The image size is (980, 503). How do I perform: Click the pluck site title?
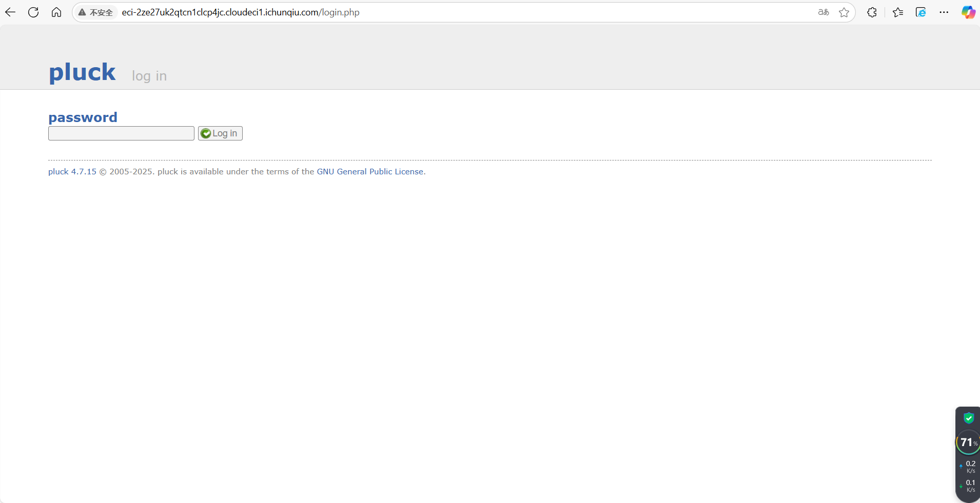tap(82, 72)
